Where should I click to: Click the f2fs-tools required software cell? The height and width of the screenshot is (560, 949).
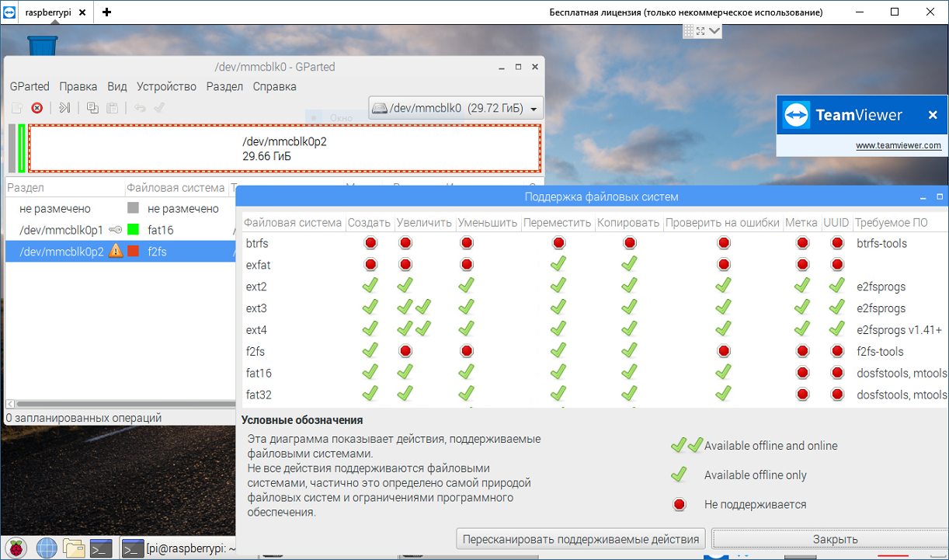880,351
